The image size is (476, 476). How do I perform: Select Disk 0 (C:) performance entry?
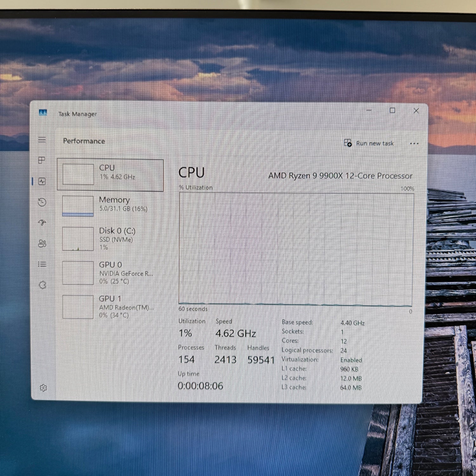tap(110, 239)
